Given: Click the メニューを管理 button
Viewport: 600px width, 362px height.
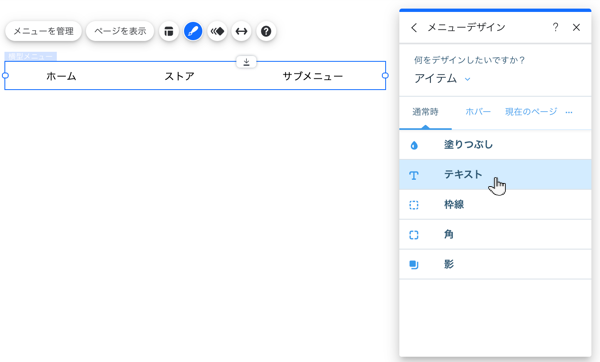Looking at the screenshot, I should coord(43,31).
